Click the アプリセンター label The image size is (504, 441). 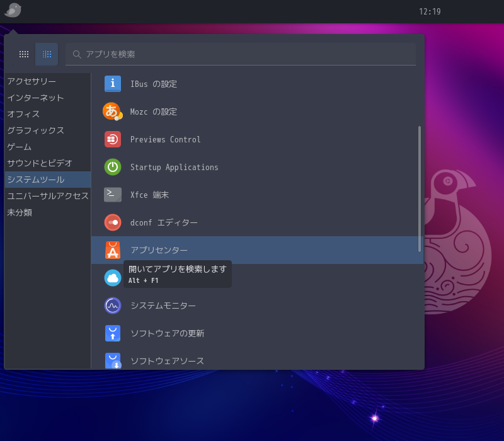[x=159, y=250]
